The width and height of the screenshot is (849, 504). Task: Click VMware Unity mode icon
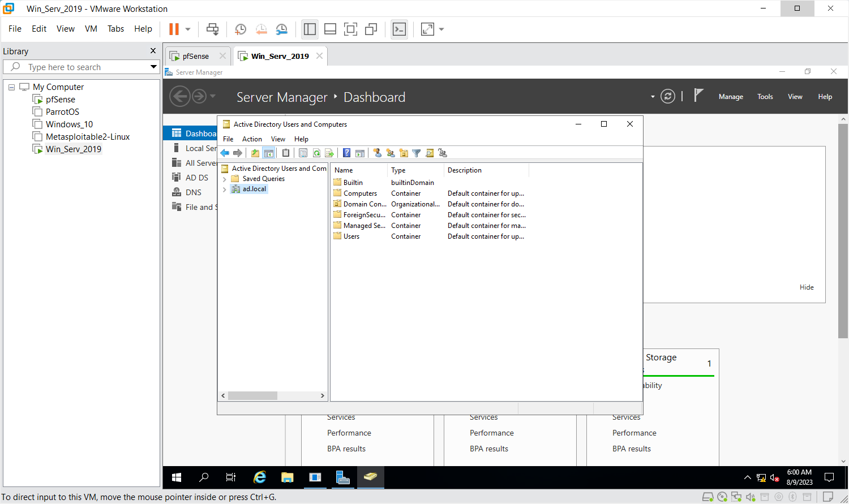tap(371, 29)
